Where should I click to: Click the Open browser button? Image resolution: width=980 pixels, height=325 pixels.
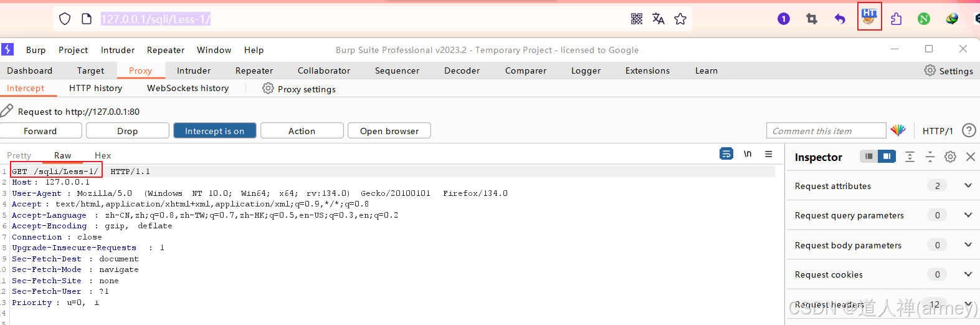[x=389, y=130]
